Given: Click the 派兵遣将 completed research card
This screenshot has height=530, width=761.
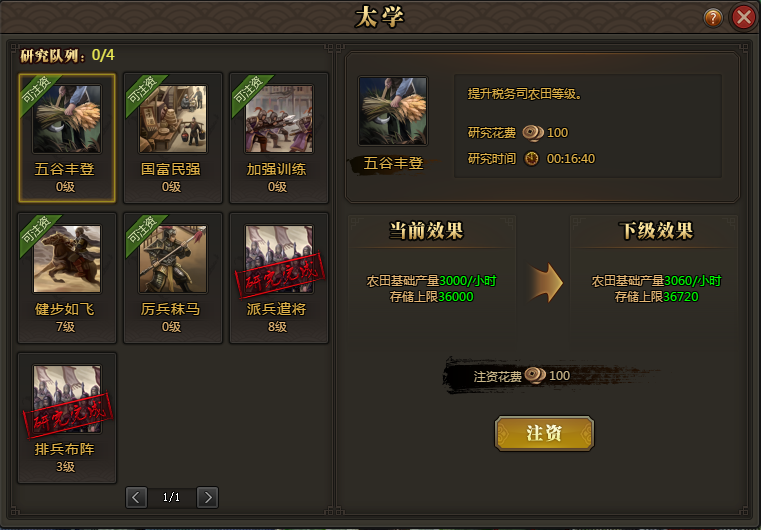Looking at the screenshot, I should (279, 278).
